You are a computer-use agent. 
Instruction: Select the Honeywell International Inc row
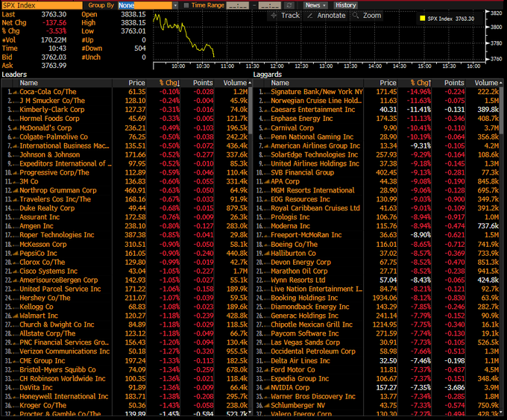(125, 397)
